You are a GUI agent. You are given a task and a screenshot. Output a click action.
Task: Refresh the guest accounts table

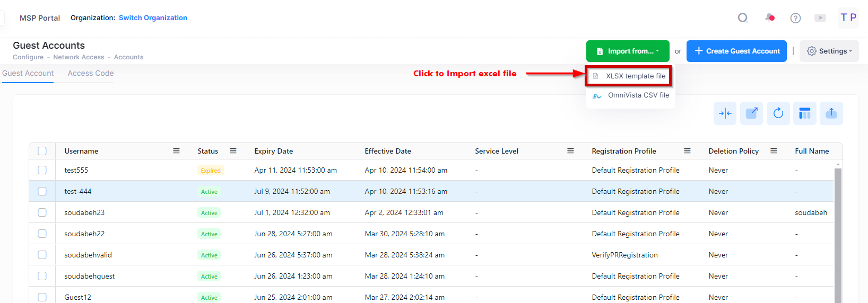click(x=778, y=113)
